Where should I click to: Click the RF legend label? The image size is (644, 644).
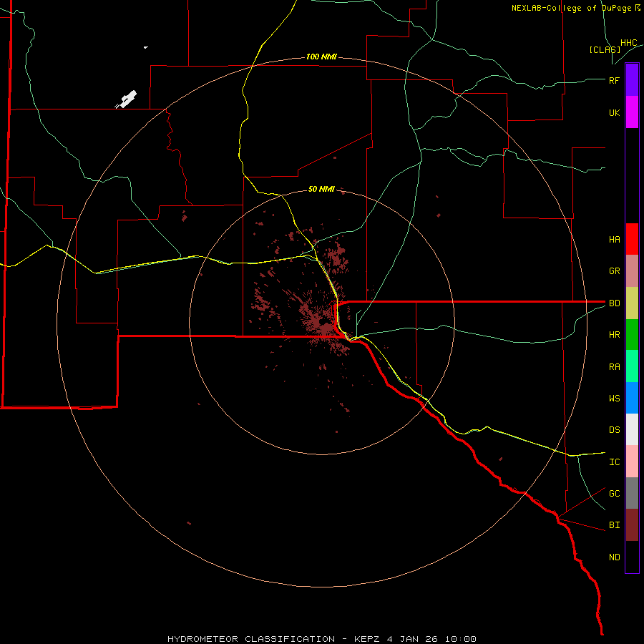pos(614,80)
